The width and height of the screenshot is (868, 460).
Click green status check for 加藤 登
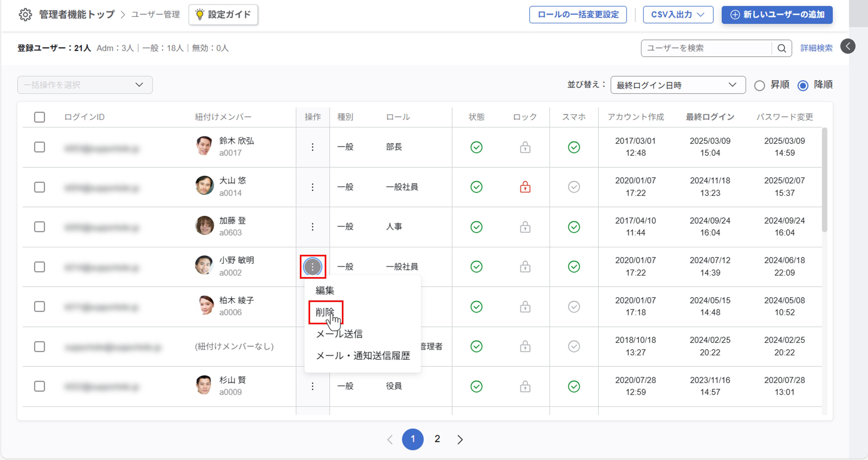tap(476, 227)
